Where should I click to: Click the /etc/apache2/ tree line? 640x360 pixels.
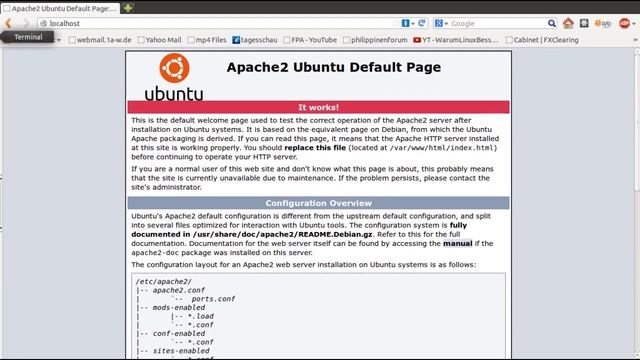164,282
